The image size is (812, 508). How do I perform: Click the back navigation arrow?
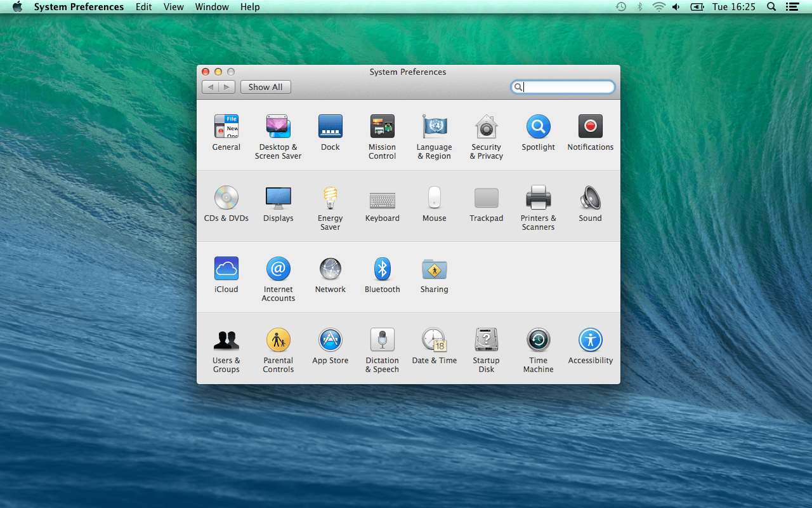coord(210,87)
